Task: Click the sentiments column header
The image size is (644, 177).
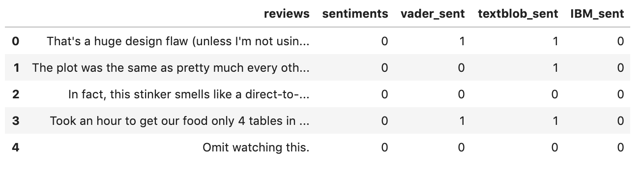Action: tap(355, 14)
